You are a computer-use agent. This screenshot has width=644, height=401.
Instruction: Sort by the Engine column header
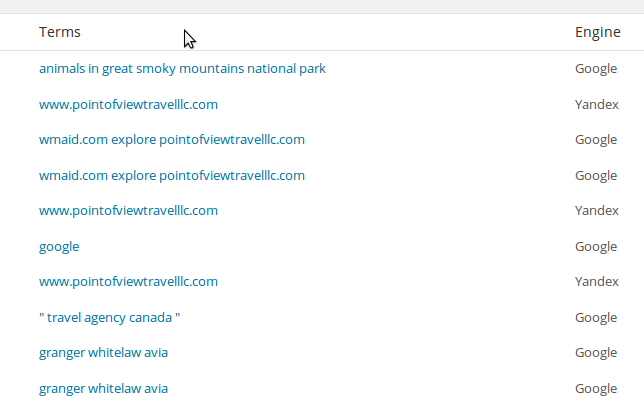[598, 32]
